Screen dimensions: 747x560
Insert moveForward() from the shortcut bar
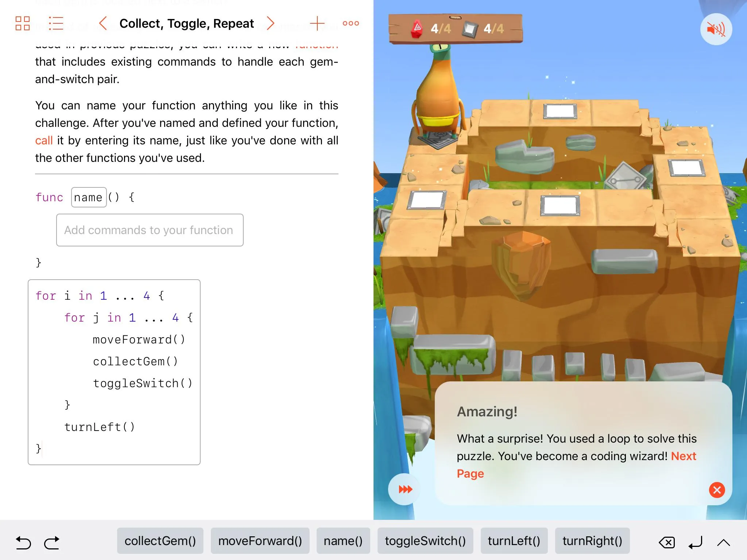coord(260,541)
